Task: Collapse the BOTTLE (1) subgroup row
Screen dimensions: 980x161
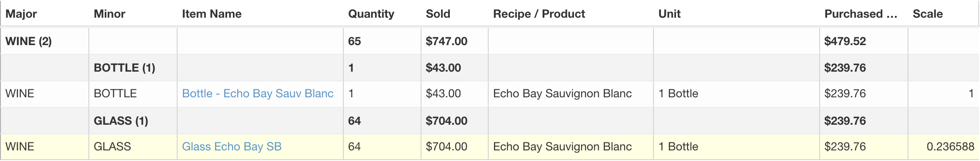Action: [x=124, y=68]
